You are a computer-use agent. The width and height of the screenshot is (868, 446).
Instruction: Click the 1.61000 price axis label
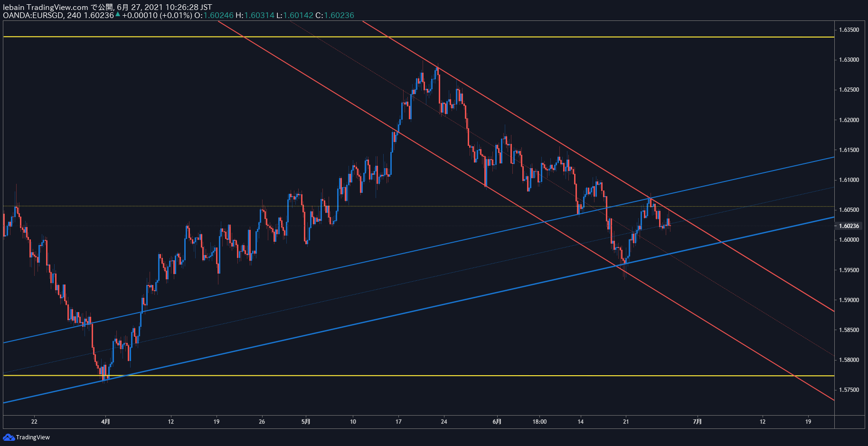pos(849,180)
